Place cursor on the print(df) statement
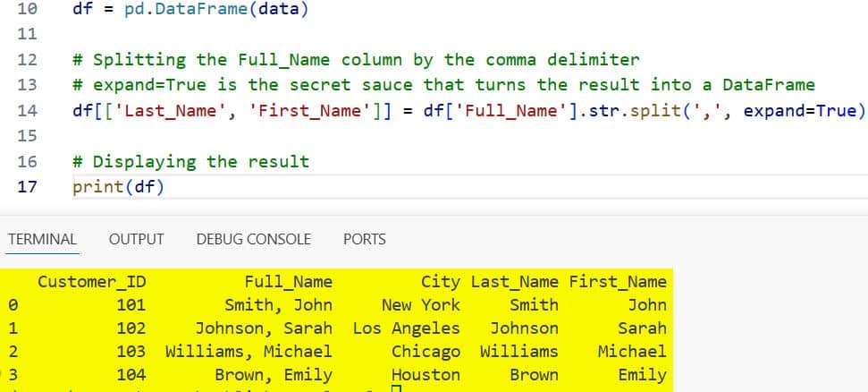Screen dimensions: 868x392 point(118,187)
